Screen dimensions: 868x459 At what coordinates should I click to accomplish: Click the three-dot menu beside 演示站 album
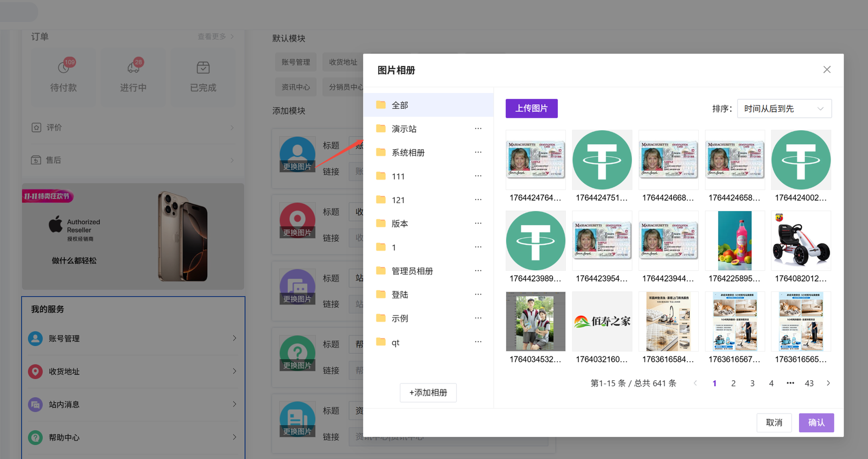[x=478, y=129]
